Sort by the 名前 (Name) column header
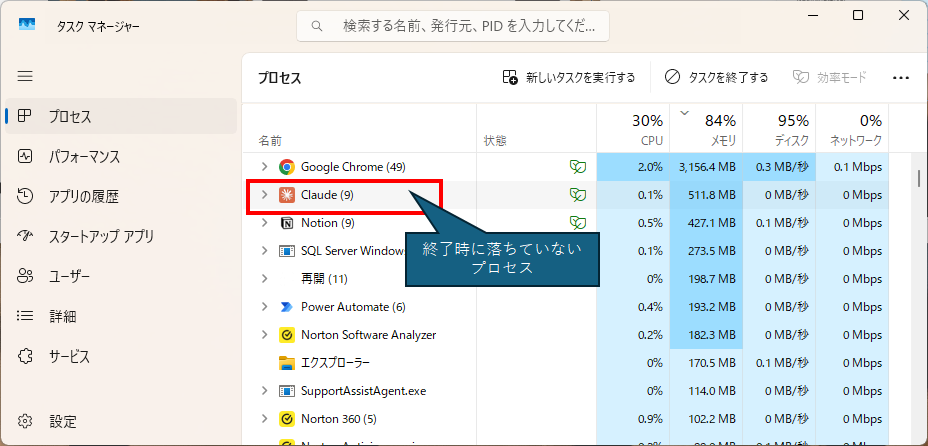This screenshot has height=446, width=928. click(x=359, y=128)
